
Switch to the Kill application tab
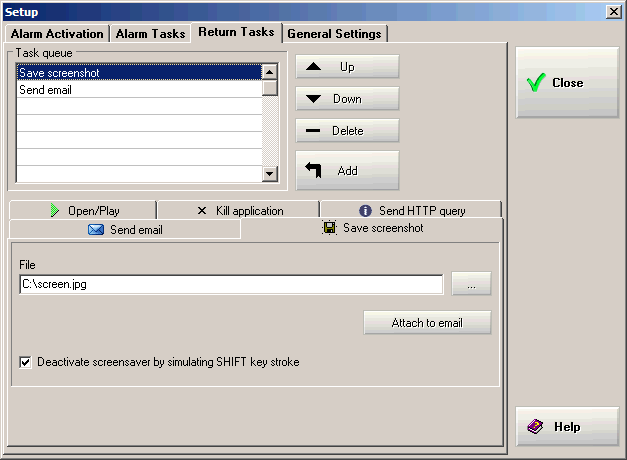tap(238, 211)
